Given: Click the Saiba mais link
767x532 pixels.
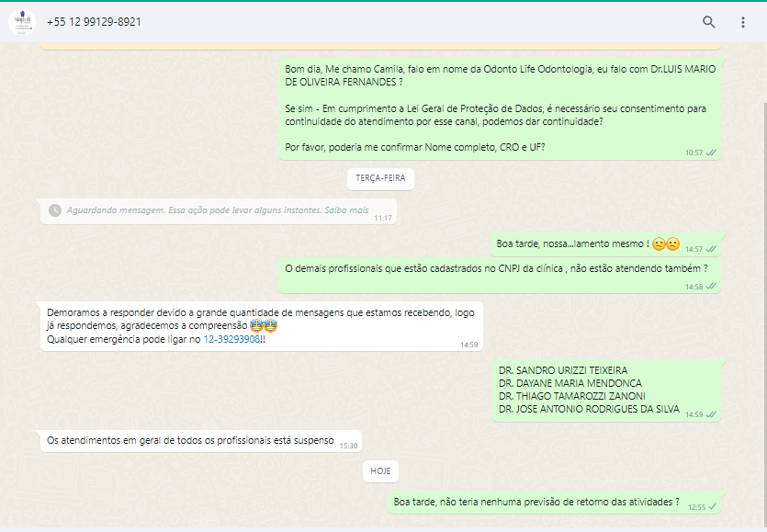Looking at the screenshot, I should 346,210.
